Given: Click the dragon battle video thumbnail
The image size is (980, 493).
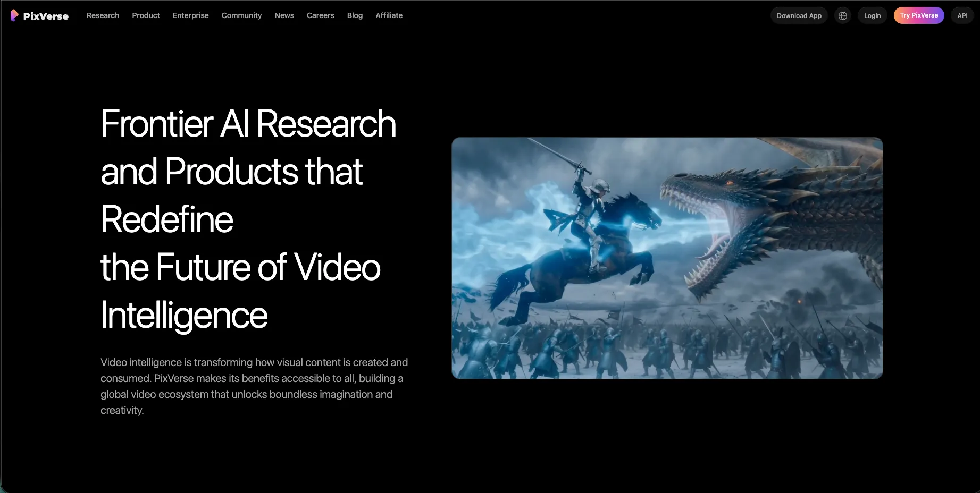Looking at the screenshot, I should pyautogui.click(x=667, y=258).
